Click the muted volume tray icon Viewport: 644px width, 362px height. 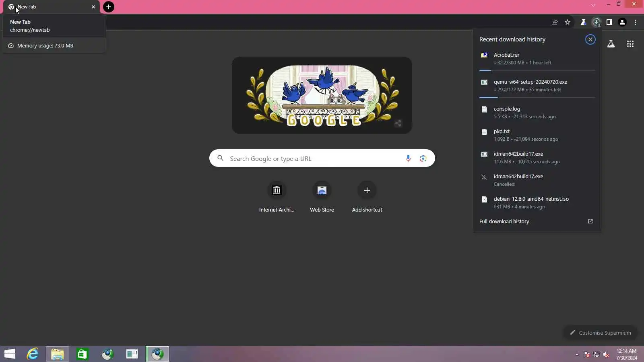(x=606, y=354)
